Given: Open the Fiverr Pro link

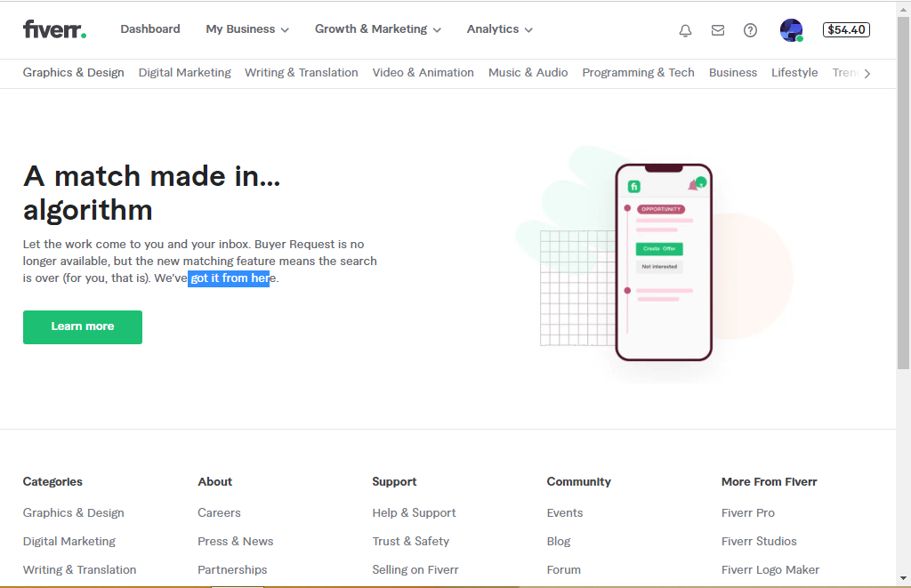Looking at the screenshot, I should pos(748,513).
